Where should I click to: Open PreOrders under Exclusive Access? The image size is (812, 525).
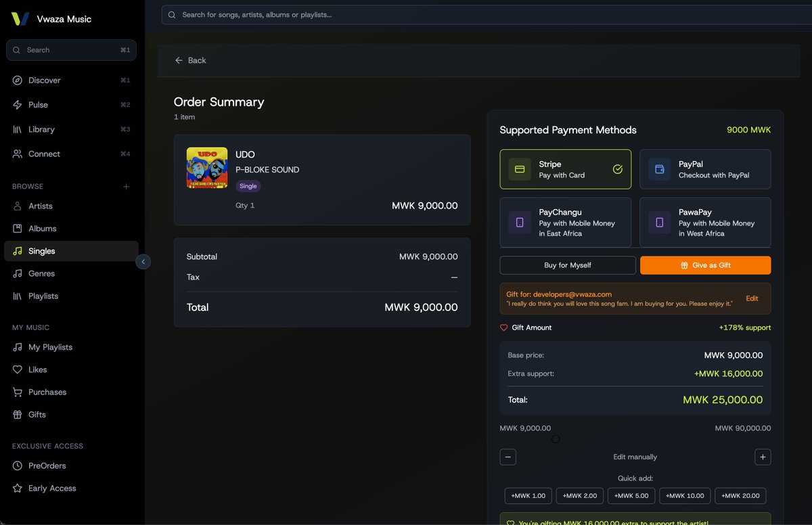coord(45,465)
